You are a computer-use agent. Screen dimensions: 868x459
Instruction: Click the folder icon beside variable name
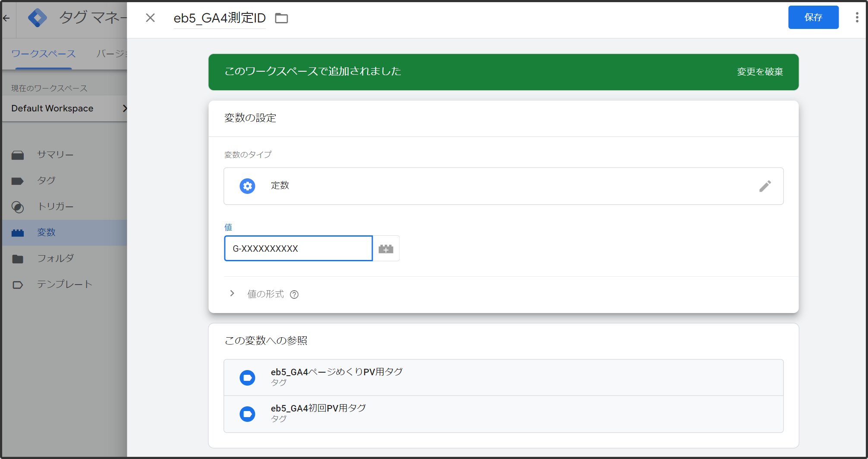pos(281,18)
